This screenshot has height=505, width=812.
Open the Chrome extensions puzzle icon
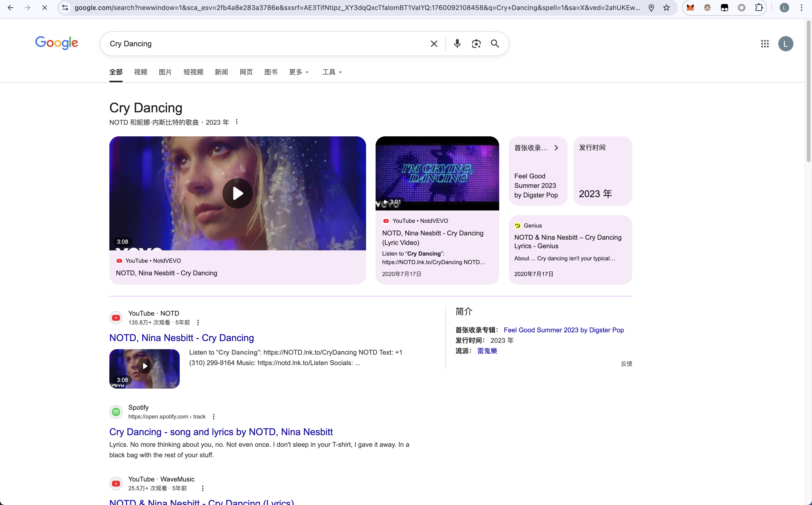click(x=759, y=8)
